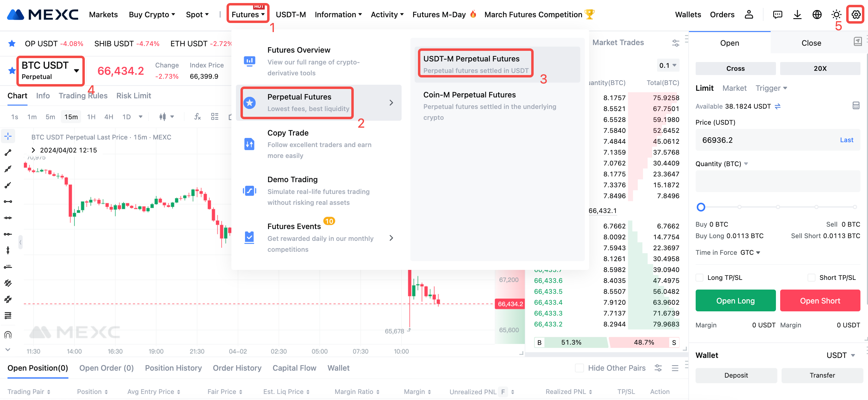The image size is (868, 400).
Task: Switch to Position History tab
Action: coord(173,368)
